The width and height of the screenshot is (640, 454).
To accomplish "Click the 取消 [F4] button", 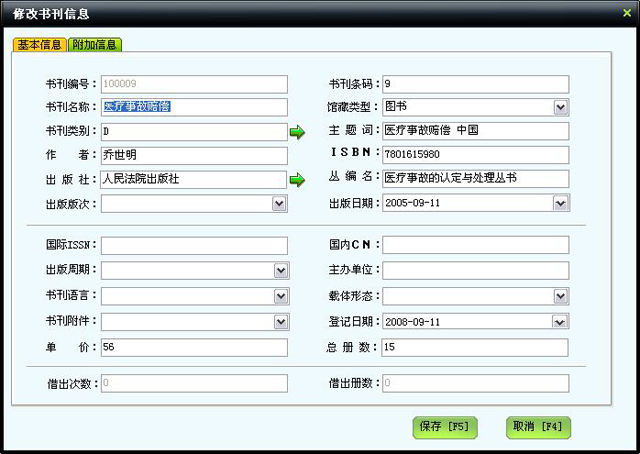I will point(537,426).
